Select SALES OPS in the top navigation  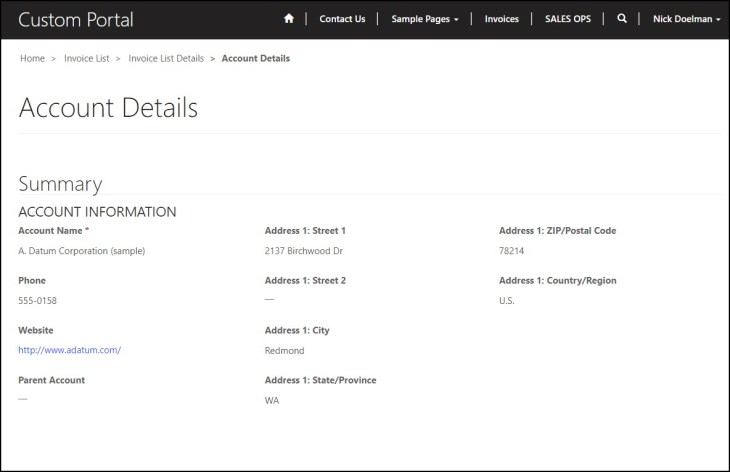(568, 19)
